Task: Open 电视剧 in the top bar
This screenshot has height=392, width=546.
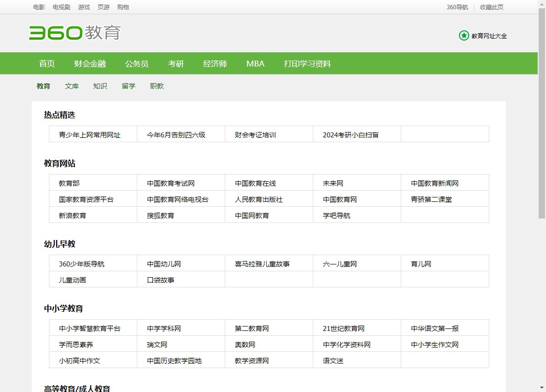Action: pyautogui.click(x=62, y=7)
